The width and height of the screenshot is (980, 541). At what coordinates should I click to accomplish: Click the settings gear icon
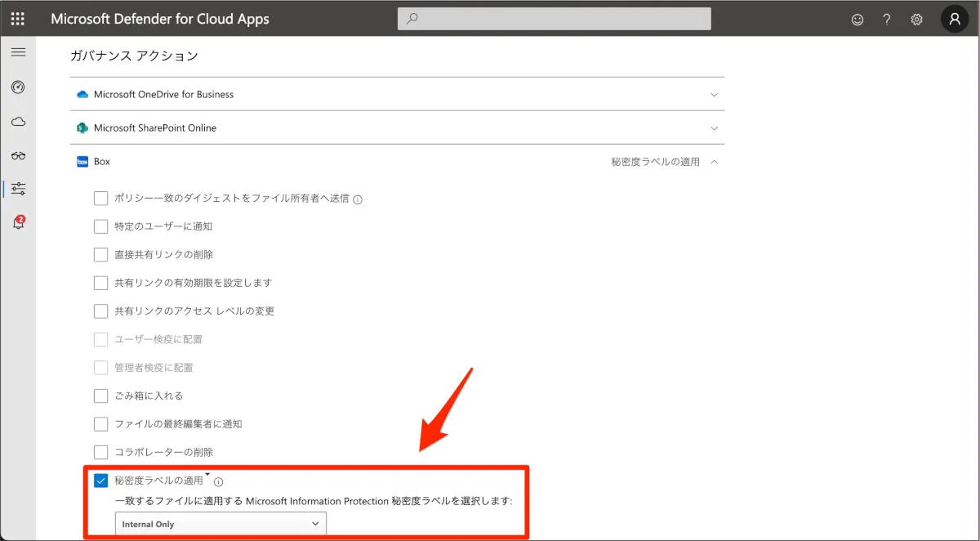pyautogui.click(x=917, y=20)
